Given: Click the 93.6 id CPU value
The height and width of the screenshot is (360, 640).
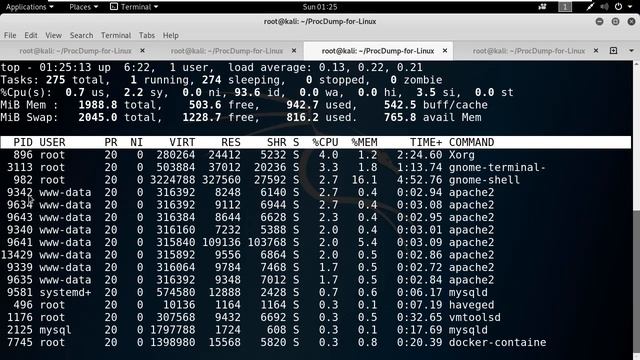Looking at the screenshot, I should (247, 93).
